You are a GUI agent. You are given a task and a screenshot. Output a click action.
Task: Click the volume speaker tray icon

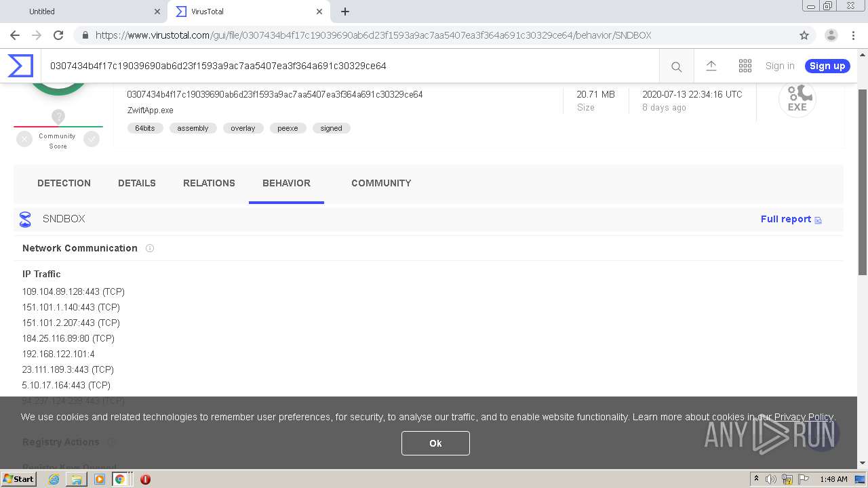[771, 479]
